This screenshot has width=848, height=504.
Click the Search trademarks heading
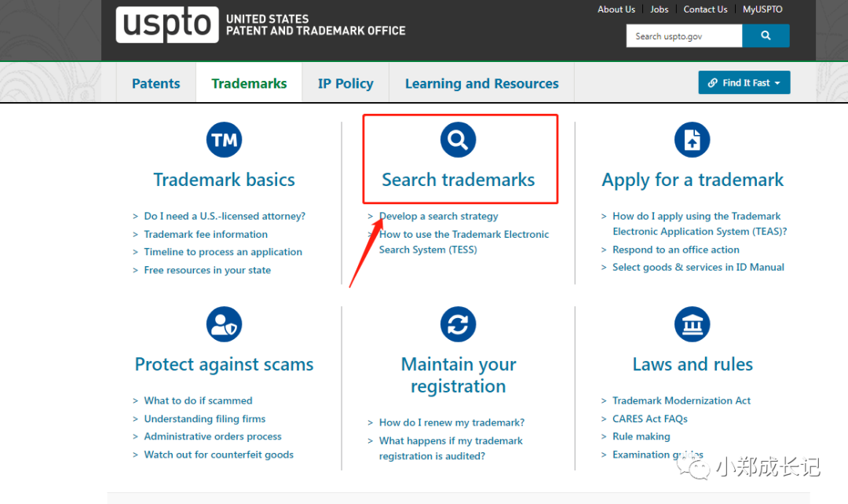pyautogui.click(x=458, y=180)
